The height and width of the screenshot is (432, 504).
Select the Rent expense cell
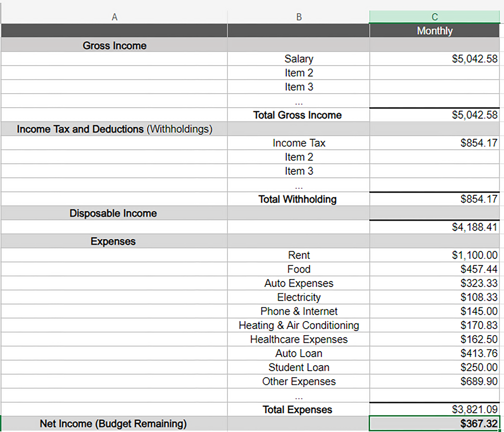298,255
